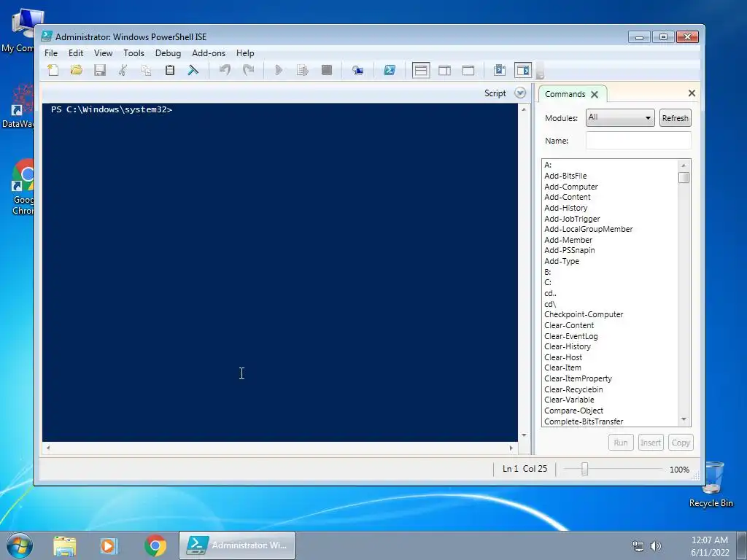Image resolution: width=747 pixels, height=560 pixels.
Task: Click the New script toolbar icon
Action: [x=53, y=71]
